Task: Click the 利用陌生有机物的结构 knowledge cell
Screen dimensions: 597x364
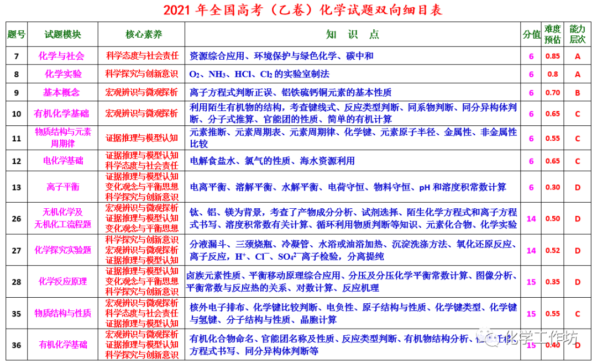Action: (x=353, y=113)
